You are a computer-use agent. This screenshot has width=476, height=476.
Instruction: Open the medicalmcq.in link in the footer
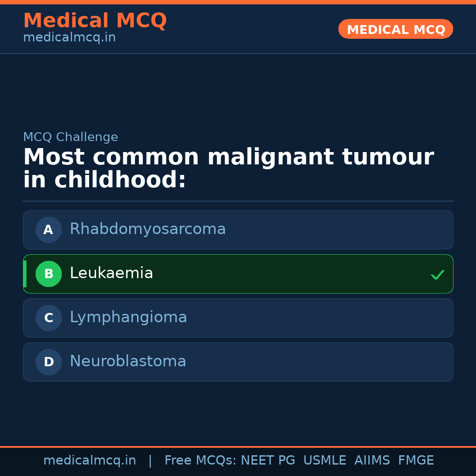89,461
